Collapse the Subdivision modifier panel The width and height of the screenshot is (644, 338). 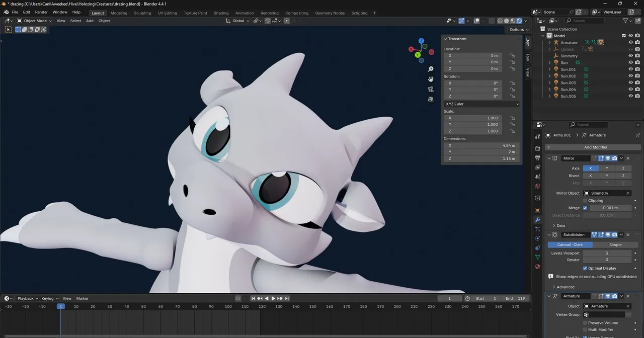549,235
